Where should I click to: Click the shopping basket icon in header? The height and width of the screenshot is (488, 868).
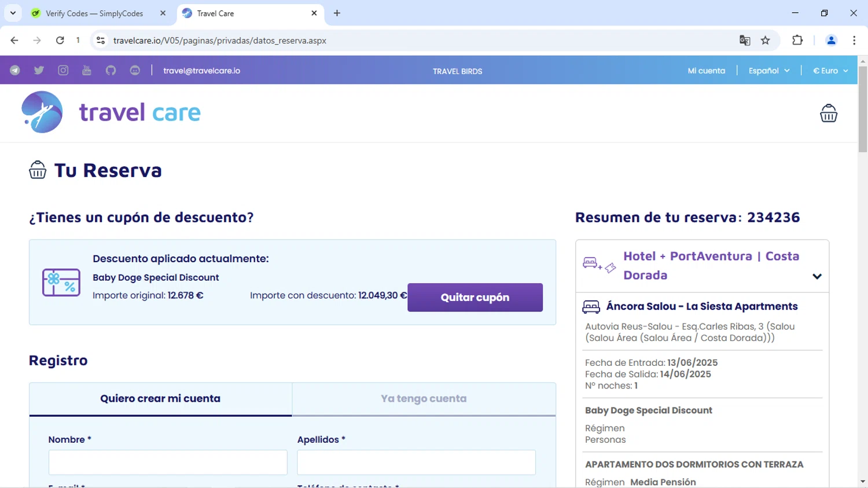(x=829, y=113)
